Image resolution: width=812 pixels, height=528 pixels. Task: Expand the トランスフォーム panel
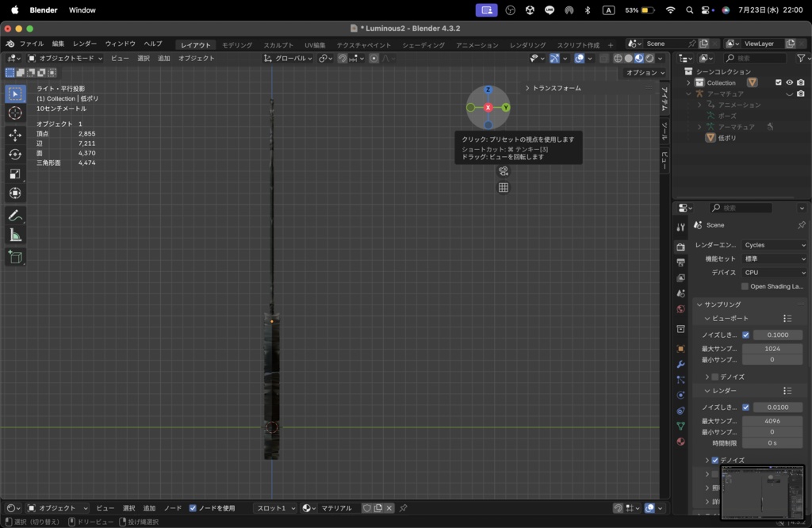pyautogui.click(x=556, y=88)
